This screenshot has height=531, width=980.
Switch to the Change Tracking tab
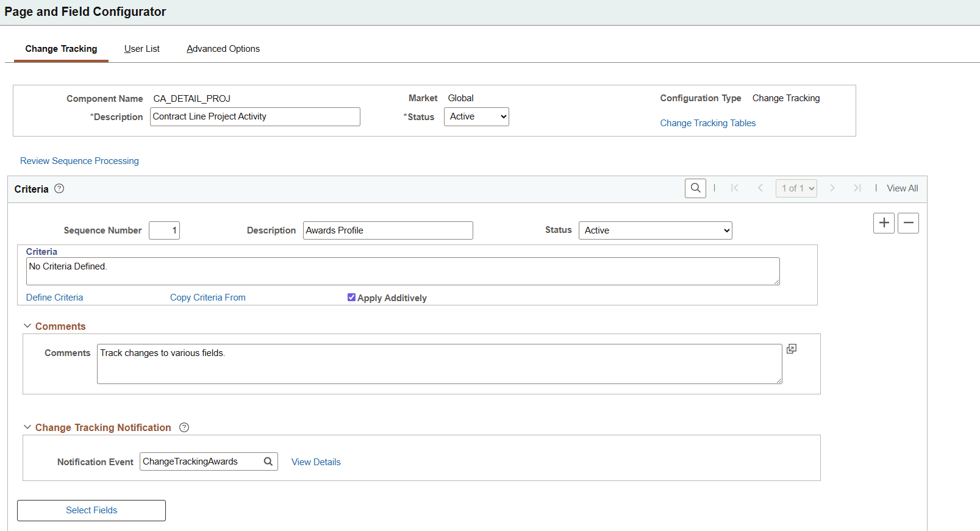click(x=61, y=49)
